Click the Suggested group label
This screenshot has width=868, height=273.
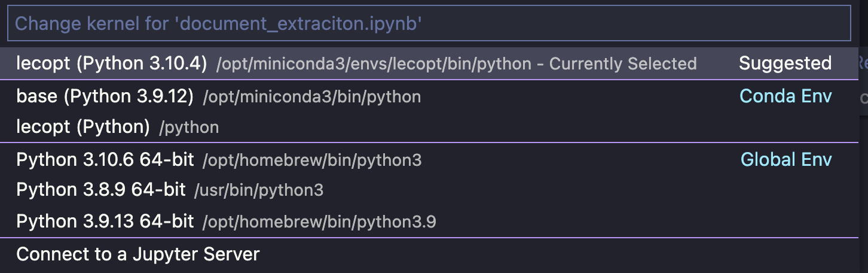(785, 63)
